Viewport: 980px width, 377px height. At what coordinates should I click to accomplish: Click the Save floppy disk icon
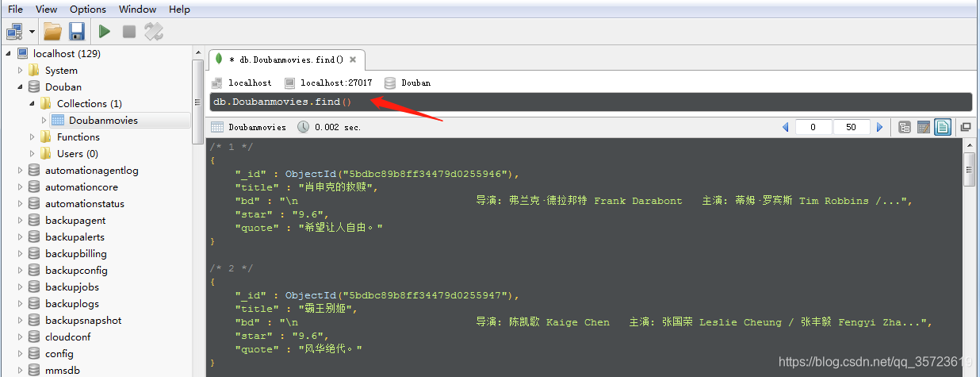click(x=76, y=32)
